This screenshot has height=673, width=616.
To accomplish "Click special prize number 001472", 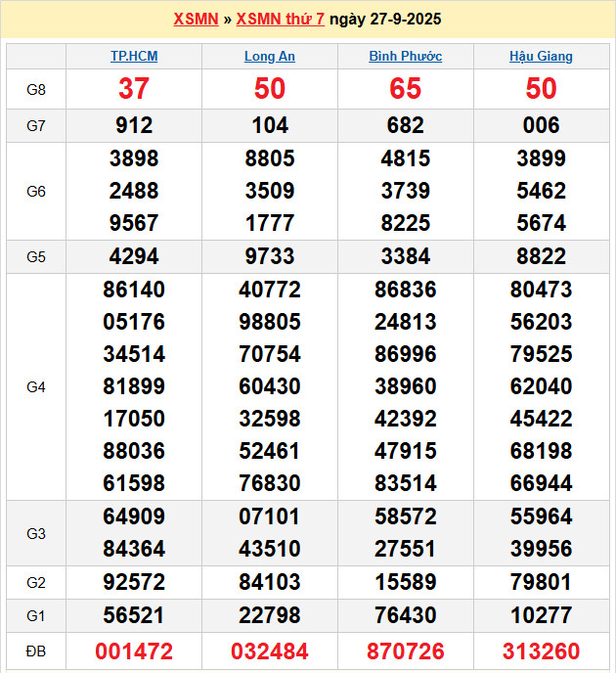I will tap(134, 651).
